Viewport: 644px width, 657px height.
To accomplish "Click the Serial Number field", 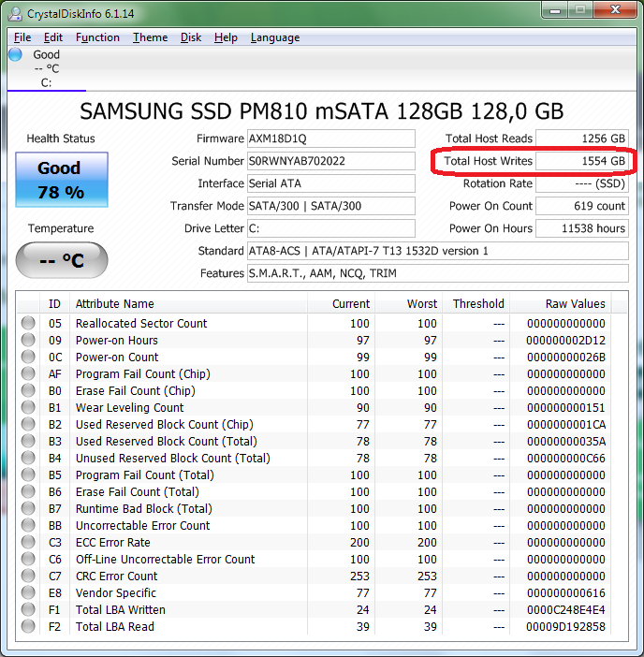I will pos(330,161).
